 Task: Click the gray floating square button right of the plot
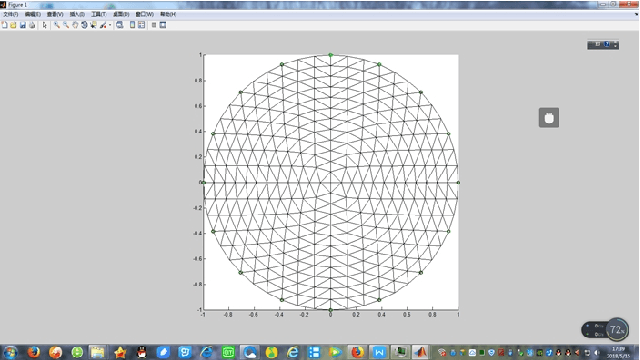click(549, 118)
